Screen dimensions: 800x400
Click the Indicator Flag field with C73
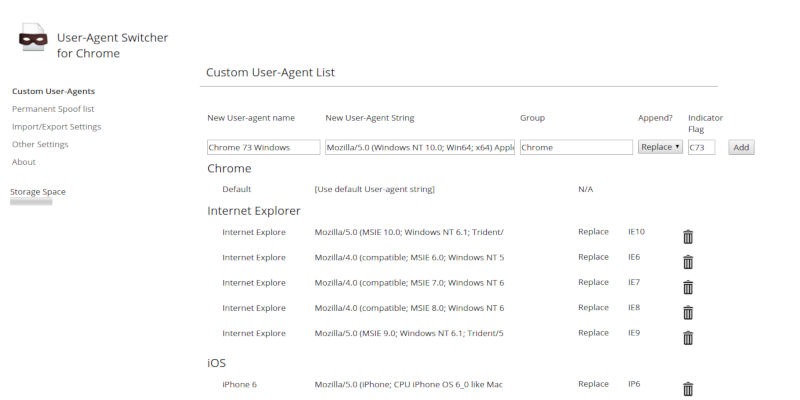[x=702, y=147]
